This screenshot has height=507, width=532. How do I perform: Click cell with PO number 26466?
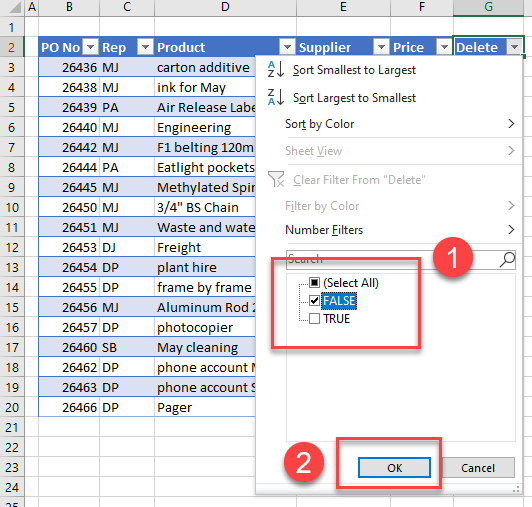(69, 408)
